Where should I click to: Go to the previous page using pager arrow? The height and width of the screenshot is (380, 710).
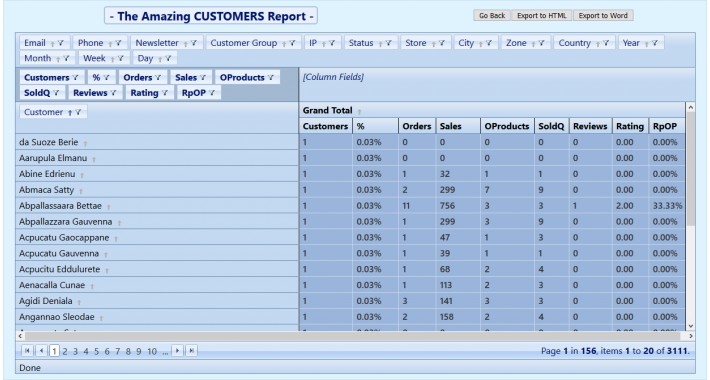(41, 351)
